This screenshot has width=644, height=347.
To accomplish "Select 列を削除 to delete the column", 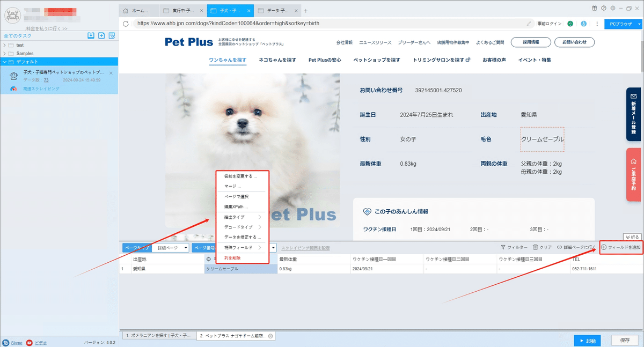I will (242, 258).
